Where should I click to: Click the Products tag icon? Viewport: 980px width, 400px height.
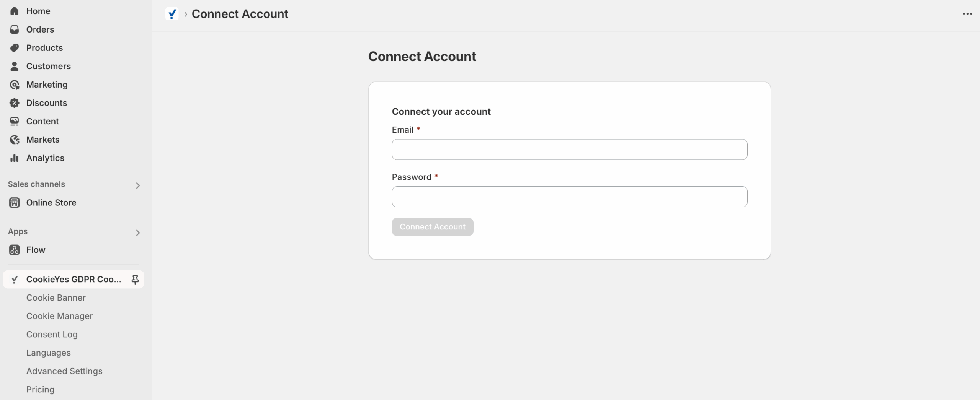click(x=15, y=48)
